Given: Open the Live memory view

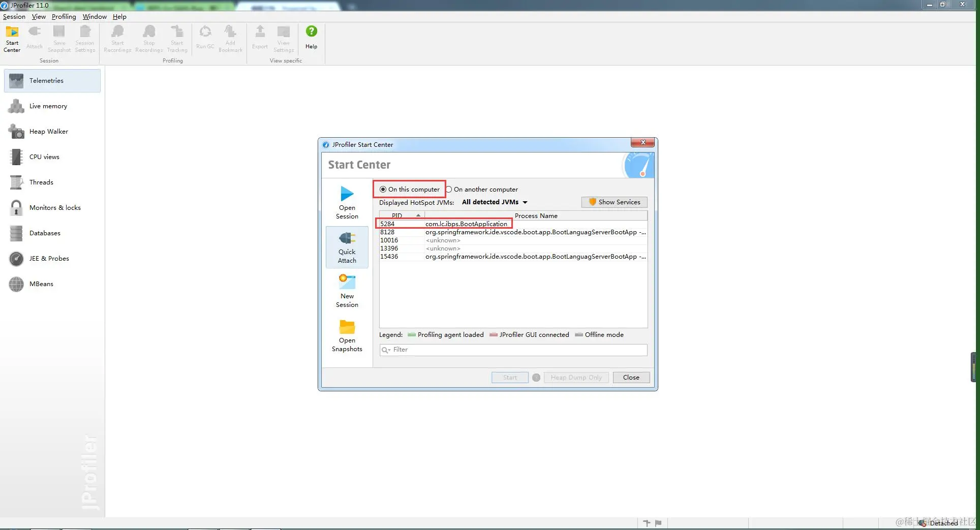Looking at the screenshot, I should [52, 106].
